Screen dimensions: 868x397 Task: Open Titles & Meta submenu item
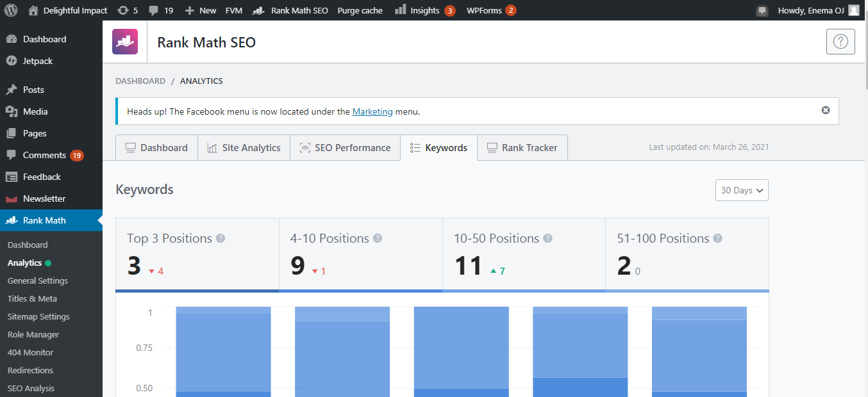32,298
